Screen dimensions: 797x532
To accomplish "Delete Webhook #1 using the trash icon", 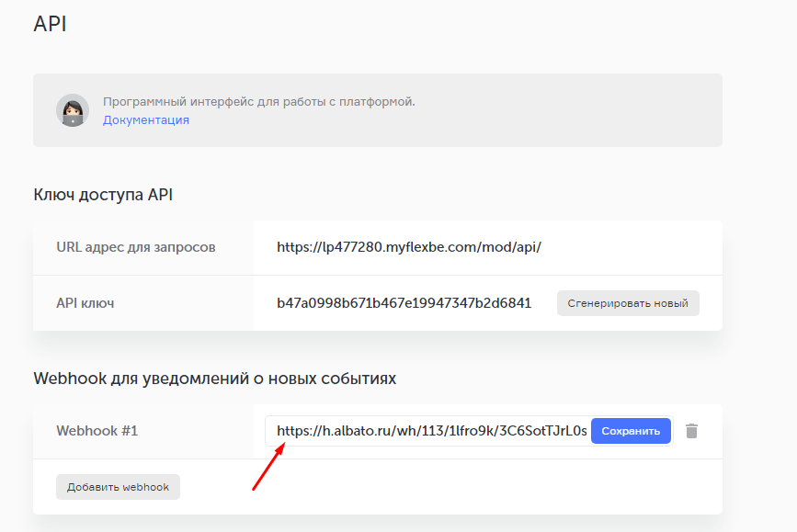I will click(x=691, y=431).
